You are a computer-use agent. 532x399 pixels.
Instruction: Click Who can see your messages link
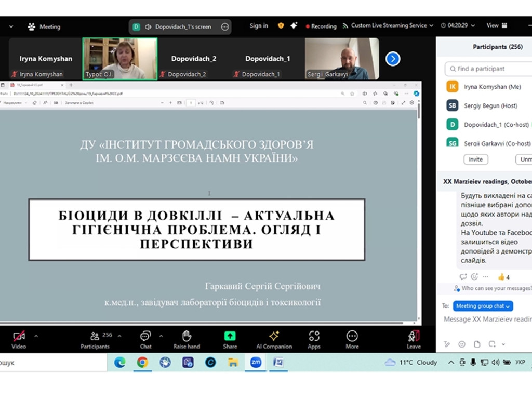[496, 288]
